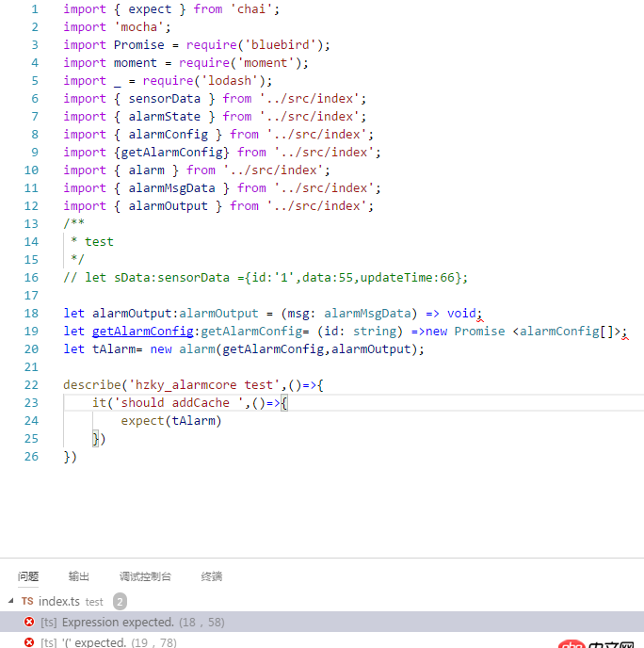This screenshot has height=648, width=644.
Task: Click the problem count badge showing 2
Action: (120, 601)
